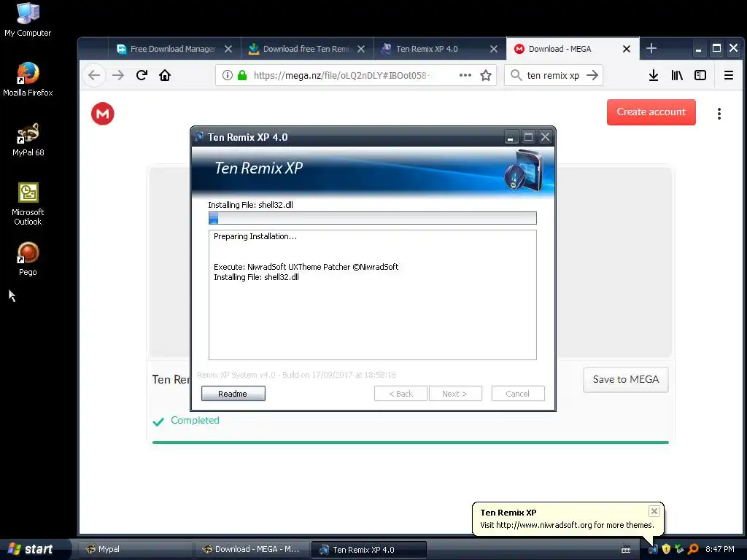The image size is (747, 560).
Task: Click the MEGA logo
Action: [102, 113]
